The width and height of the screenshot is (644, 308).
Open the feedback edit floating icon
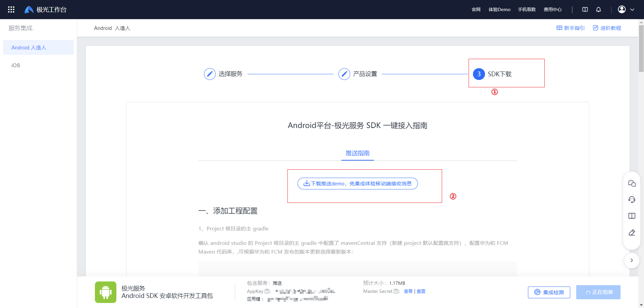[632, 232]
